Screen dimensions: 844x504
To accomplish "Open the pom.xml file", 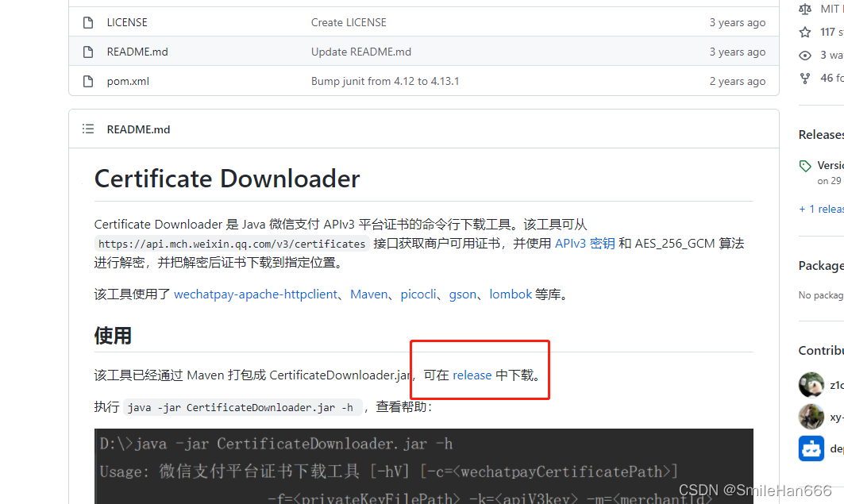I will (x=128, y=81).
